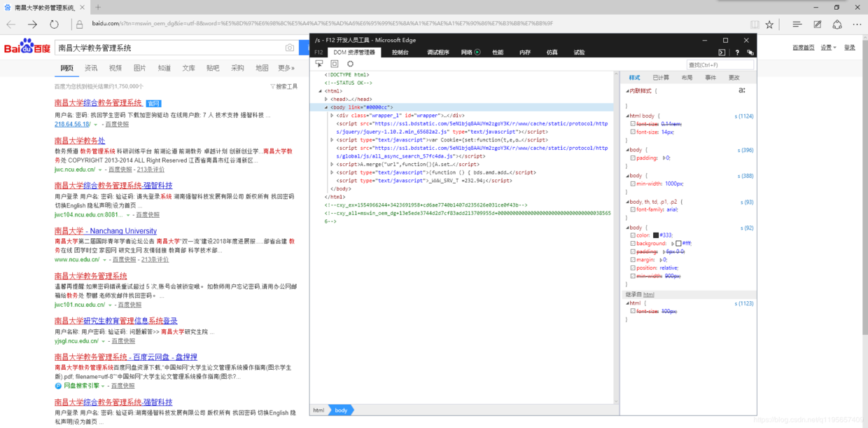The height and width of the screenshot is (428, 868).
Task: Toggle body padding 0 checkbox
Action: (x=633, y=158)
